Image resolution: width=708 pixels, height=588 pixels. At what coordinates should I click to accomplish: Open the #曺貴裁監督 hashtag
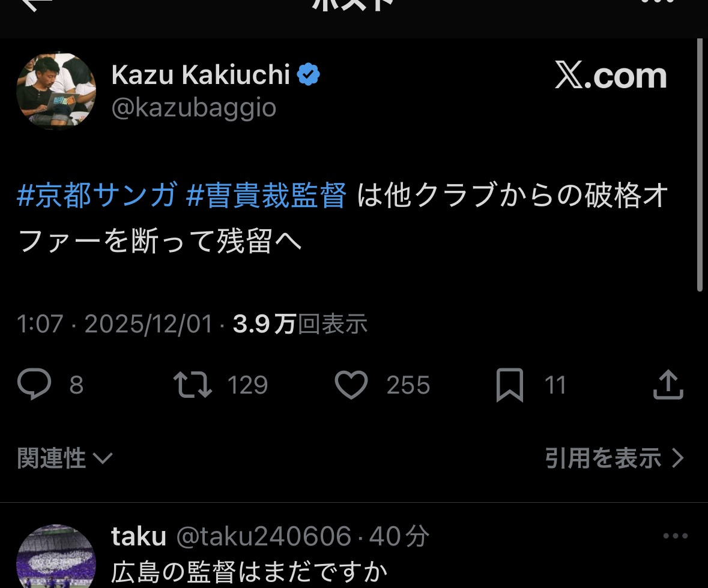[x=266, y=195]
